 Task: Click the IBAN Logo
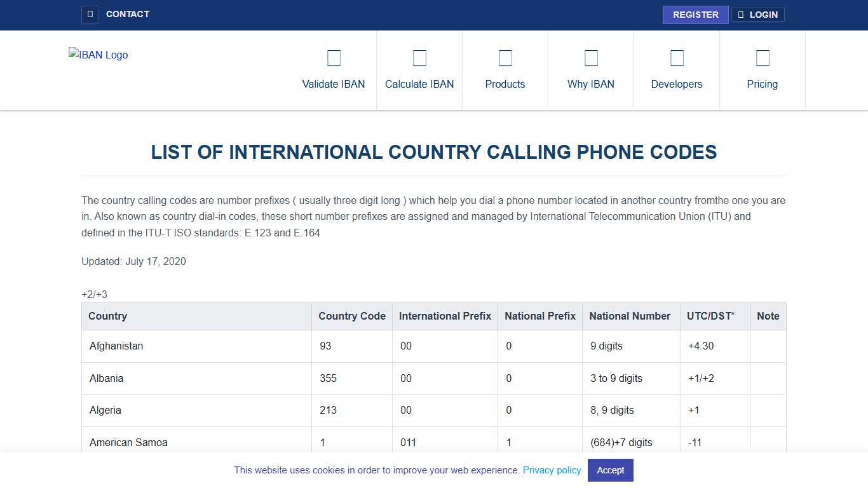(x=98, y=55)
